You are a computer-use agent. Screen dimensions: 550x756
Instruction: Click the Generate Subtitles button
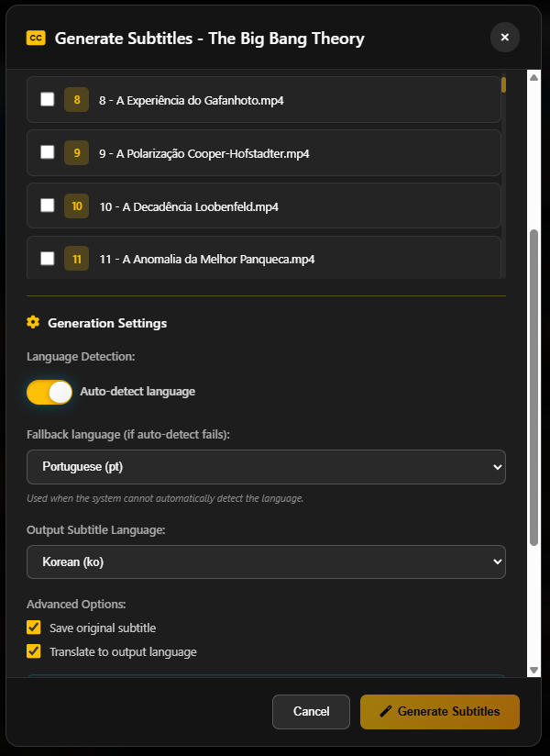pos(440,712)
